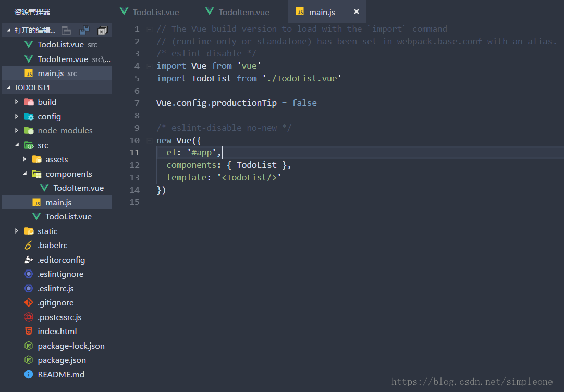Open .babelrc file in explorer

pos(56,246)
